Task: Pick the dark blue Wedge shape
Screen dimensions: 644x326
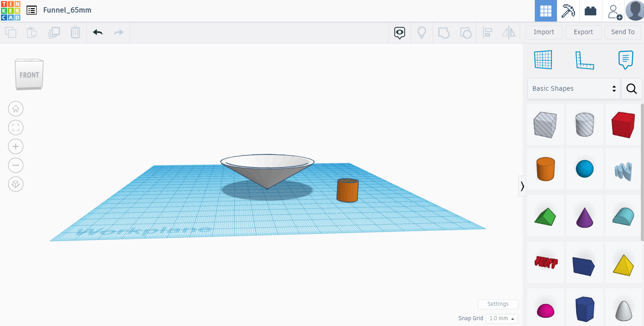Action: click(585, 262)
